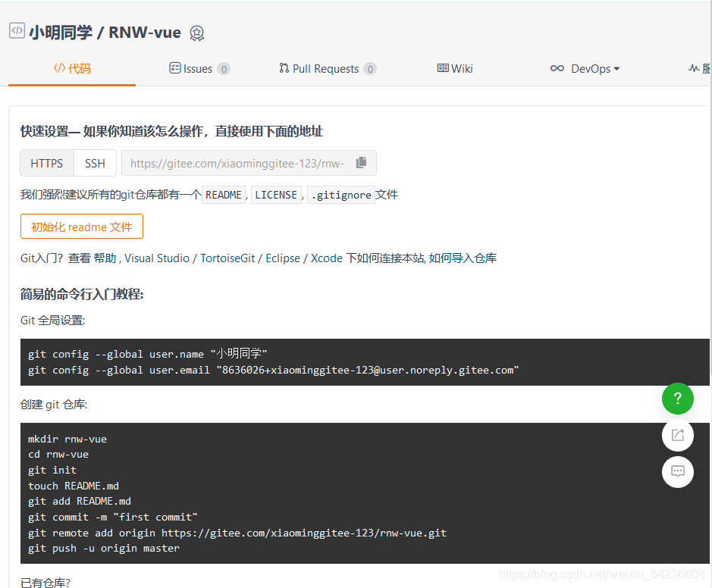The height and width of the screenshot is (588, 712).
Task: Click the RNW-vue repository name in title
Action: [x=145, y=33]
